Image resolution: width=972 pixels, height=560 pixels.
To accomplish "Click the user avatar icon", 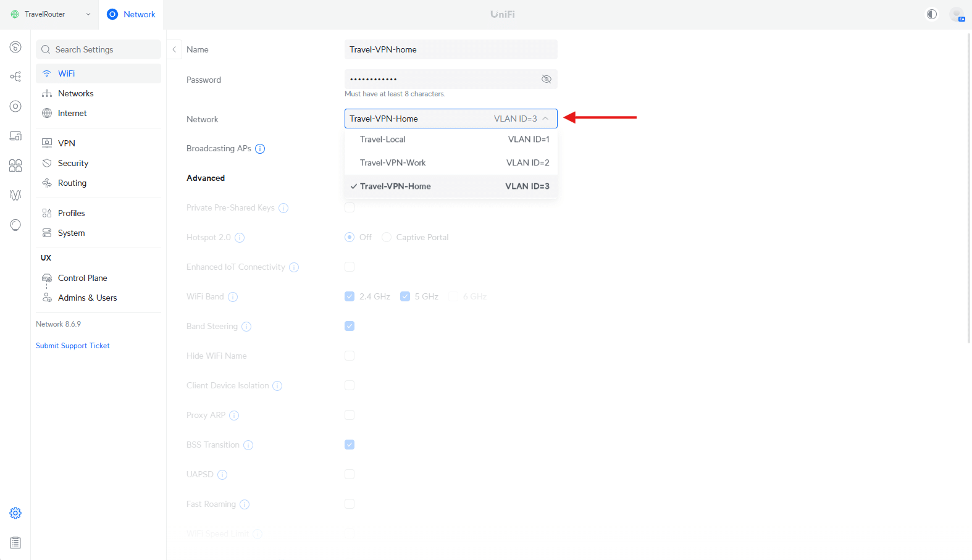I will (957, 14).
